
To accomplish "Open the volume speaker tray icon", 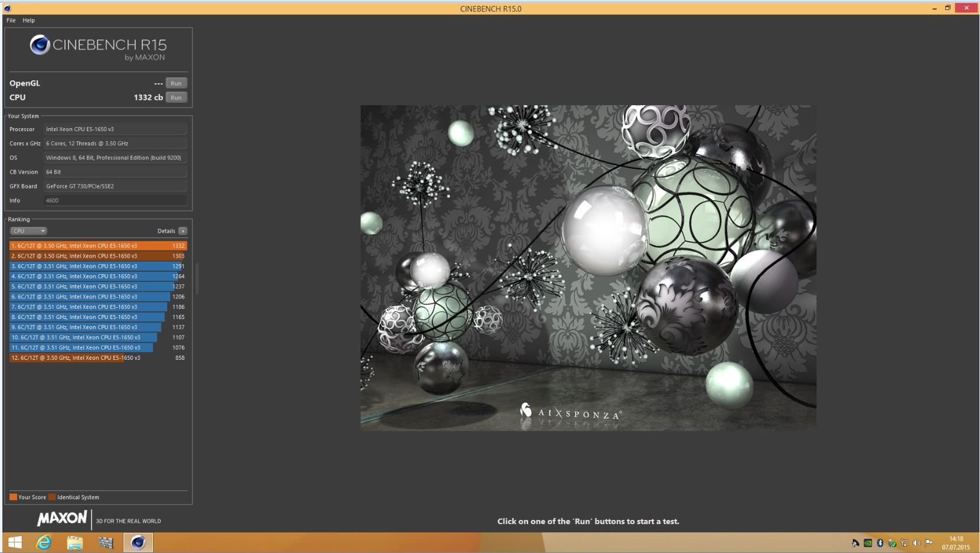I will pyautogui.click(x=916, y=543).
